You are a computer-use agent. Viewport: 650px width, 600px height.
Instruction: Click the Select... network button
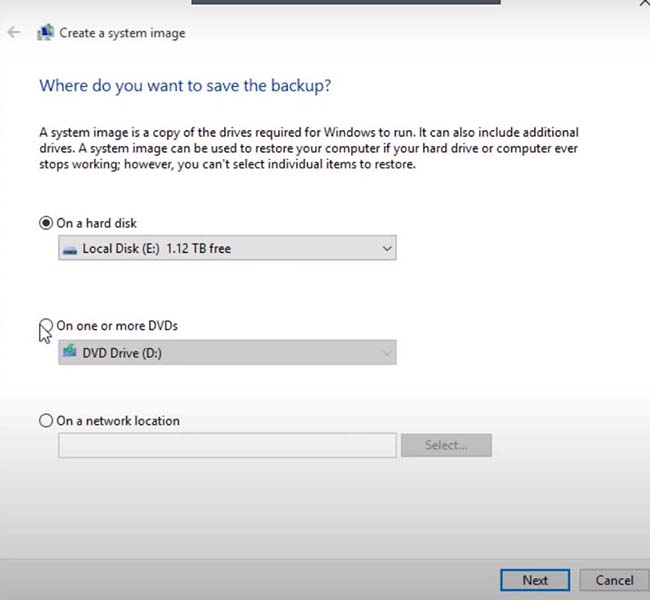tap(446, 445)
